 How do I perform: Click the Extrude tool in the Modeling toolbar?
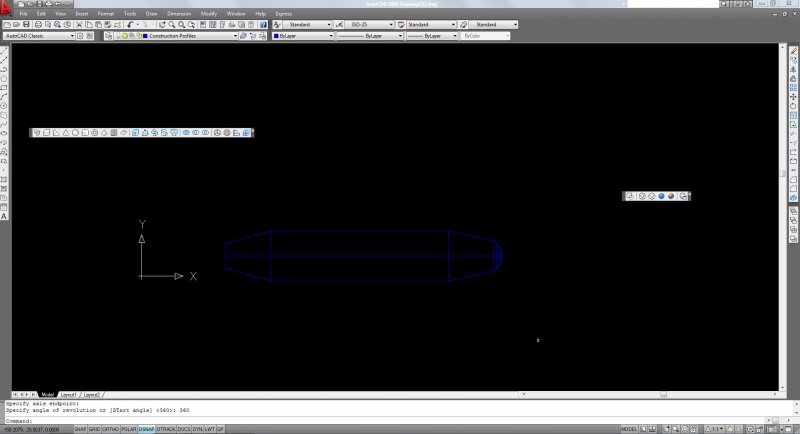tap(135, 133)
